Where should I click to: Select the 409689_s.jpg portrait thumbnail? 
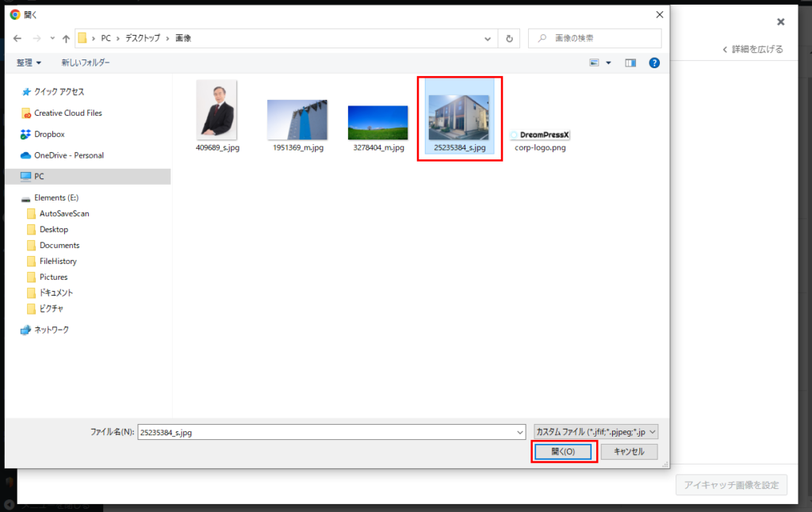coord(216,110)
